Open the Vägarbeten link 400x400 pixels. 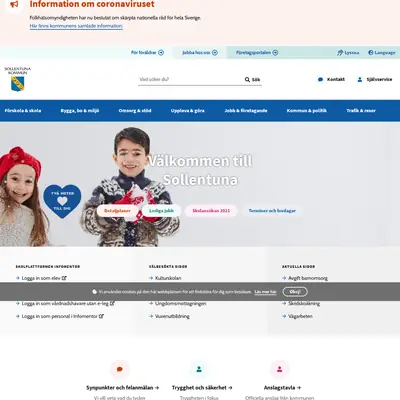point(300,316)
